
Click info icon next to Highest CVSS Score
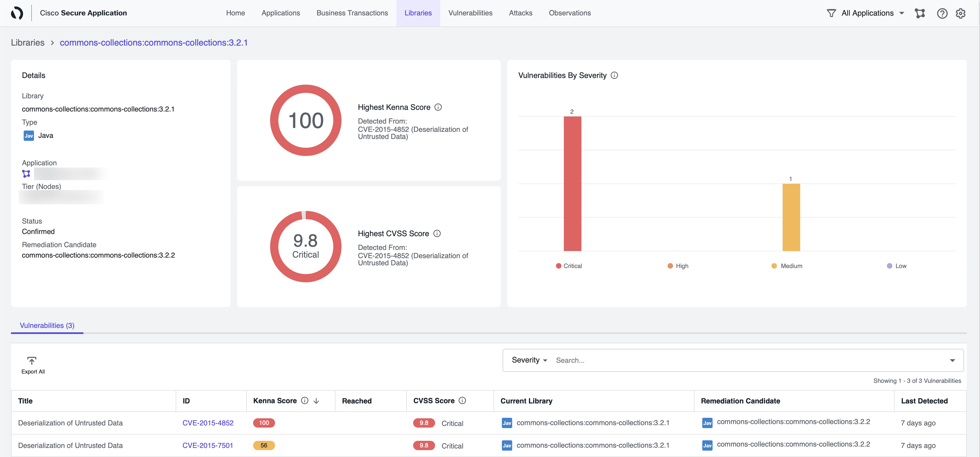(x=437, y=234)
